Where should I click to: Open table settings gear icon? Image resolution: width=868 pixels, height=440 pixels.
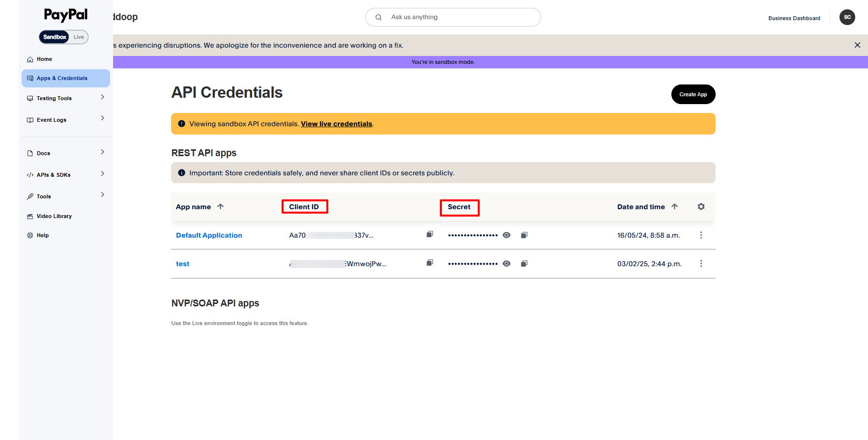pos(701,207)
